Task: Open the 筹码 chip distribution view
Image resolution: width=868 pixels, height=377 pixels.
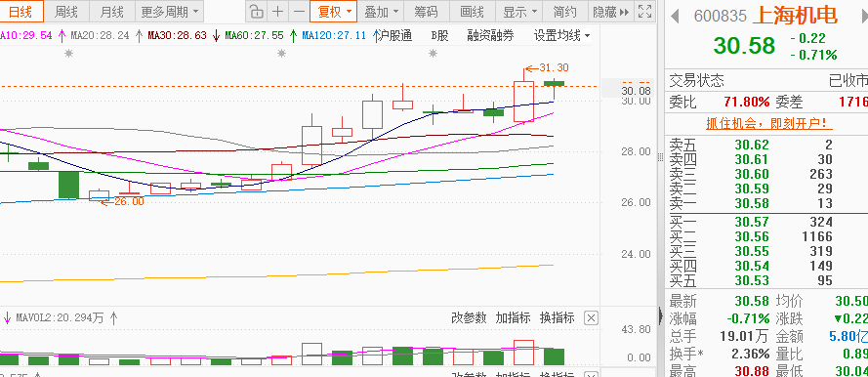Action: coord(426,12)
